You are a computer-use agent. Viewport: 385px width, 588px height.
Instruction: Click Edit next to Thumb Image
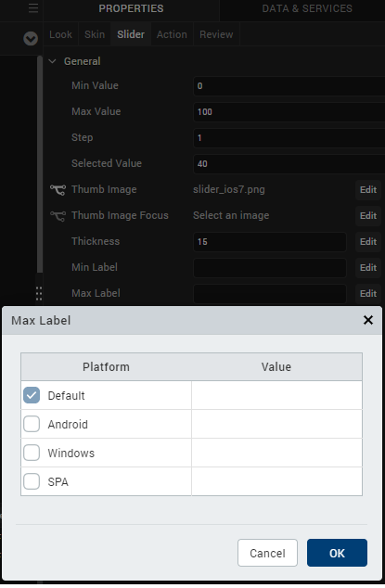368,190
